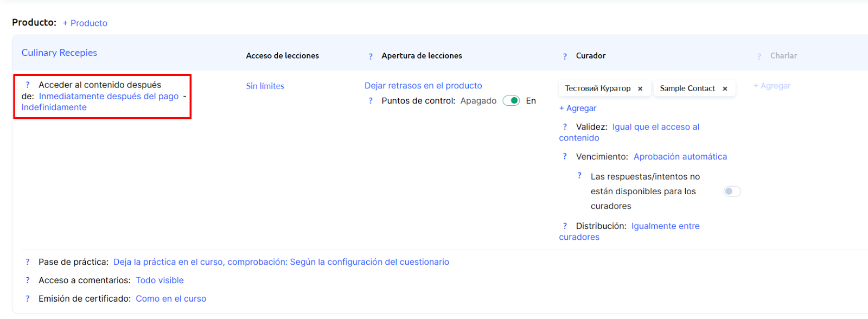Viewport: 868px width, 319px height.
Task: Change Emisión de certificado Como en el curso
Action: pyautogui.click(x=171, y=299)
